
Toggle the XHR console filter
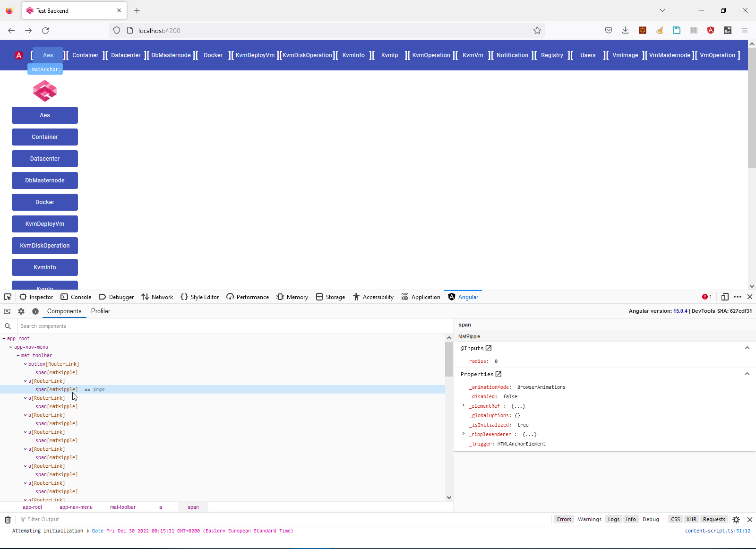tap(691, 519)
